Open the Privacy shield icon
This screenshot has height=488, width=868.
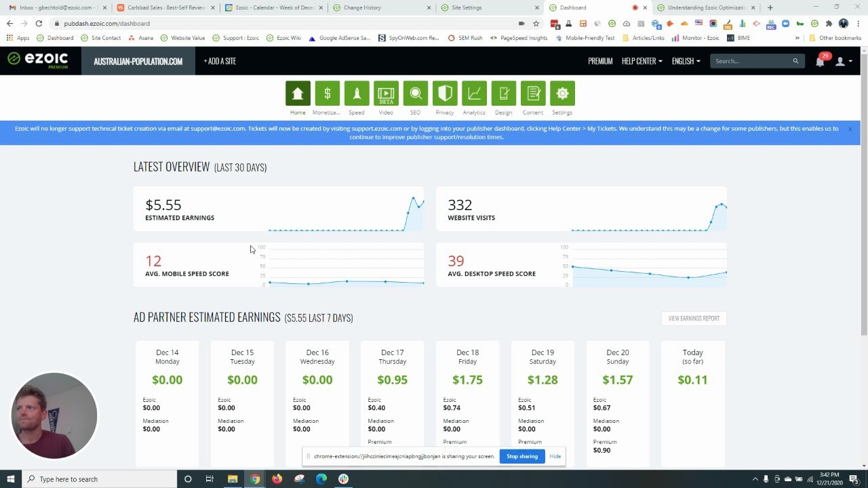point(445,94)
